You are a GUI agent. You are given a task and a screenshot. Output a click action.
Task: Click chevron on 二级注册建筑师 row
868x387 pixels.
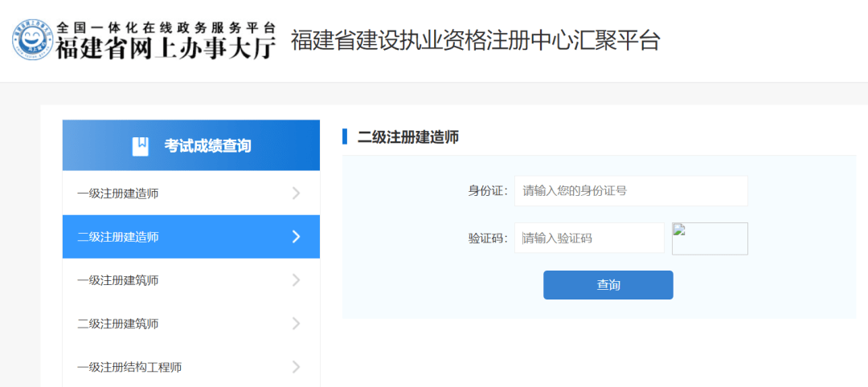296,324
